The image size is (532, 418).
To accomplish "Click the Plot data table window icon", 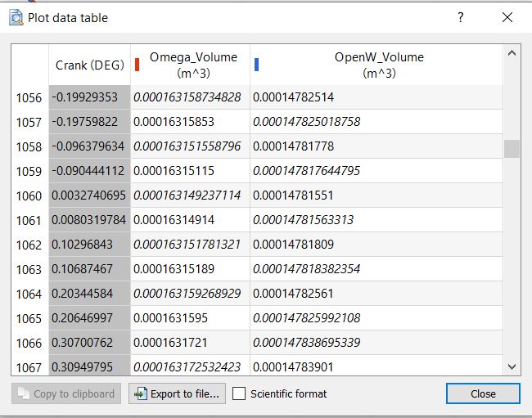I will click(x=16, y=18).
